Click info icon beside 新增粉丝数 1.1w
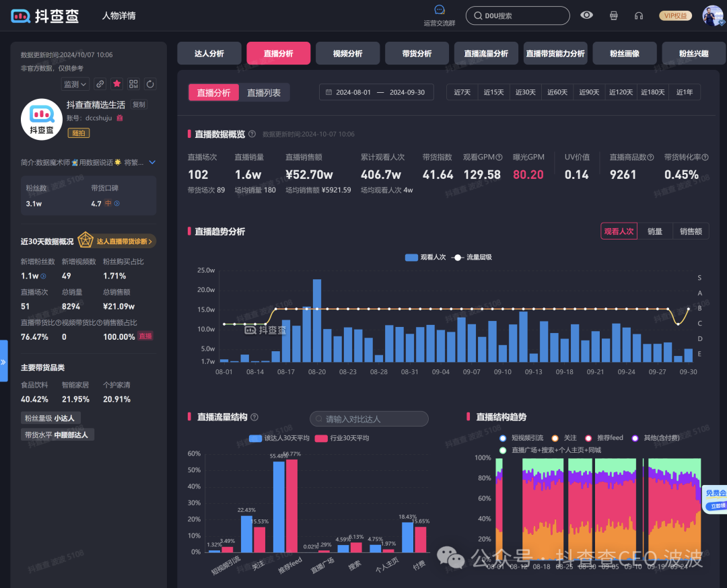 coord(44,276)
